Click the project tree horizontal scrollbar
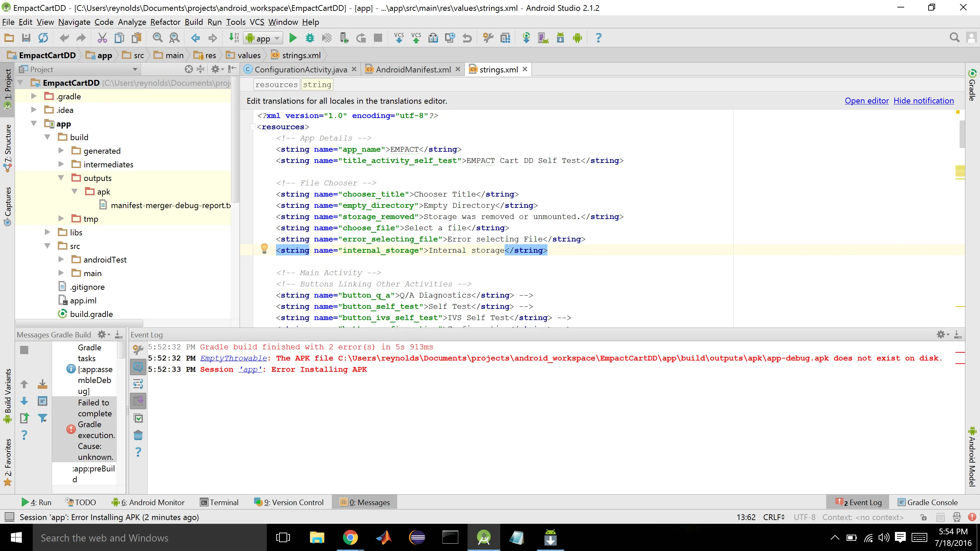Viewport: 980px width, 551px height. point(79,323)
